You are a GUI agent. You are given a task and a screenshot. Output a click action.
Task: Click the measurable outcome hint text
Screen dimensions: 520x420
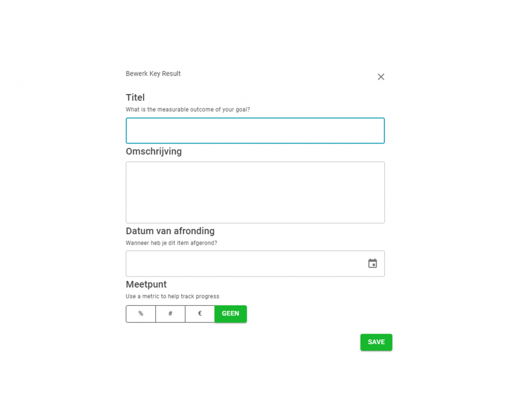click(x=188, y=109)
